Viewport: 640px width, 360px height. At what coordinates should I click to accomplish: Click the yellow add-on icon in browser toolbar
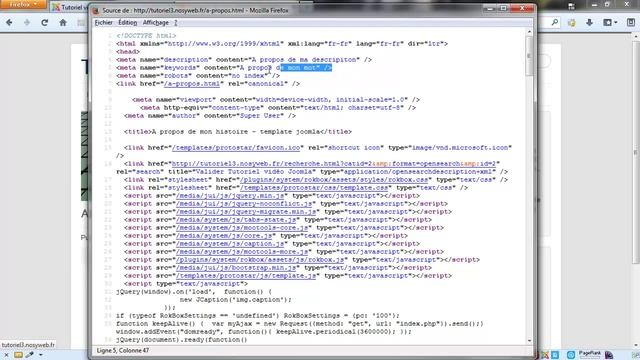(x=571, y=23)
